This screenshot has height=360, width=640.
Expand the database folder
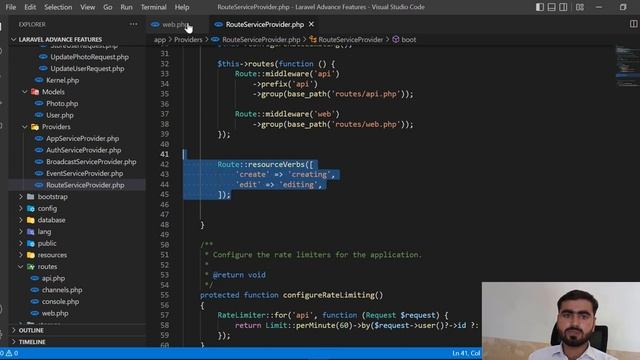coord(21,220)
